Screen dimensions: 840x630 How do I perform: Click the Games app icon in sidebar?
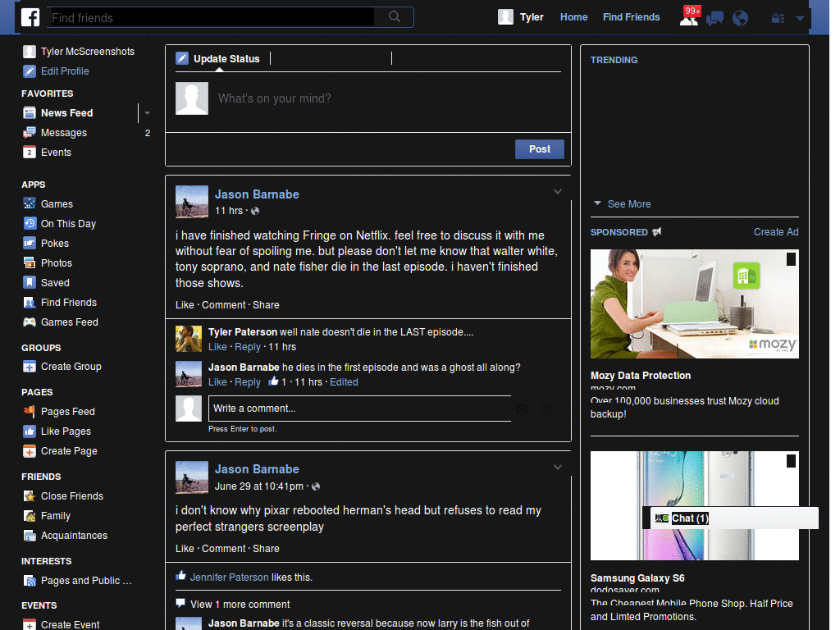(x=30, y=203)
